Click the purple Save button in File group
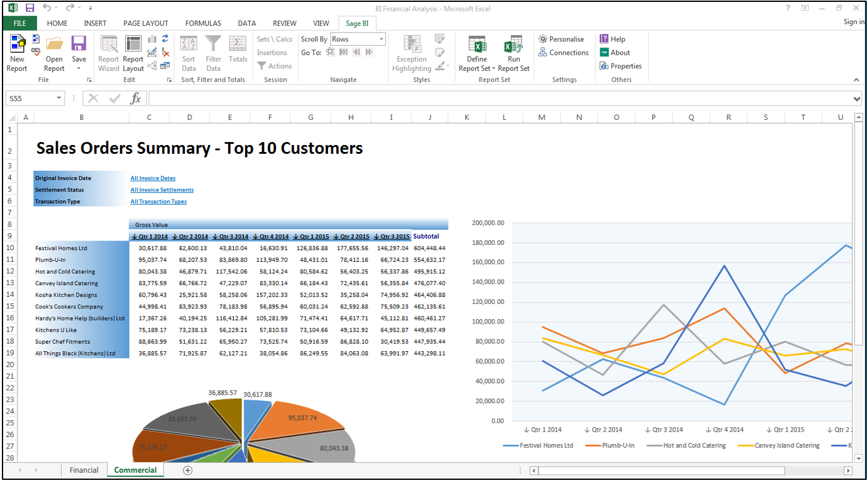Image resolution: width=868 pixels, height=483 pixels. click(x=79, y=44)
